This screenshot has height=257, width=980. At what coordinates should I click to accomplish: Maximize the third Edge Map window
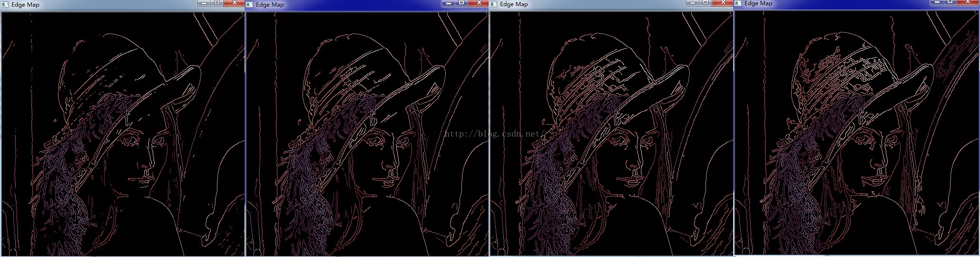coord(706,2)
